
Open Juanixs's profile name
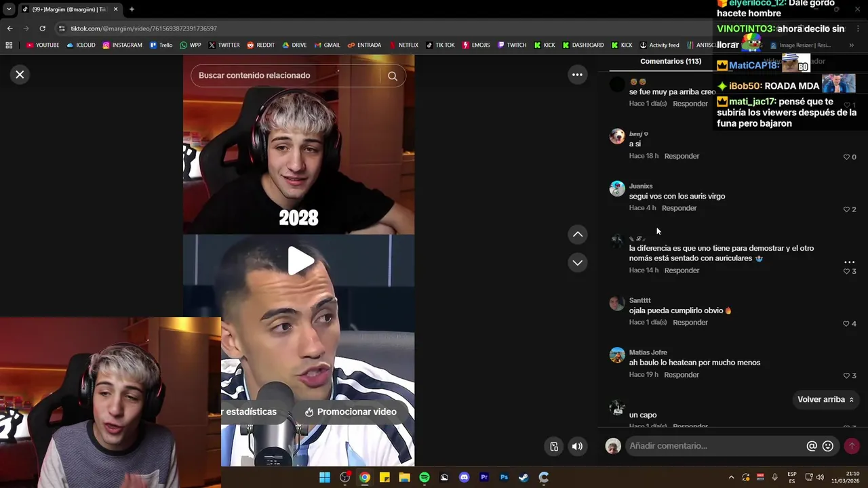click(641, 186)
